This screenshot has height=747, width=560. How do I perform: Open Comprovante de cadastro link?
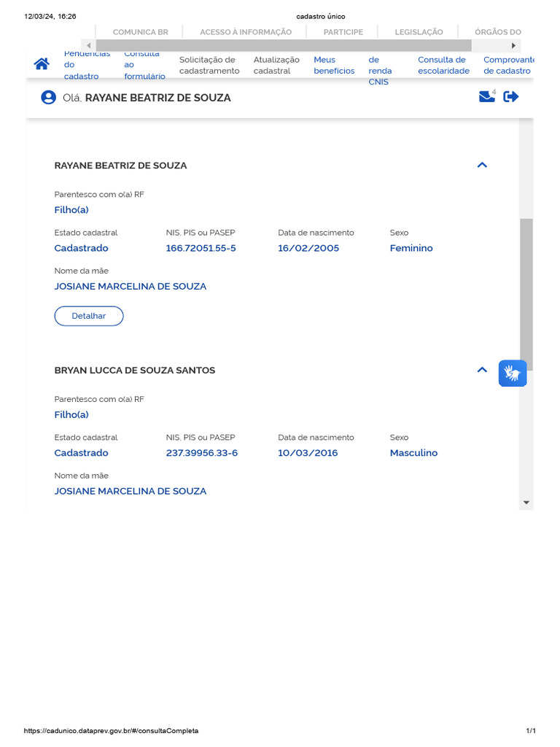point(508,65)
